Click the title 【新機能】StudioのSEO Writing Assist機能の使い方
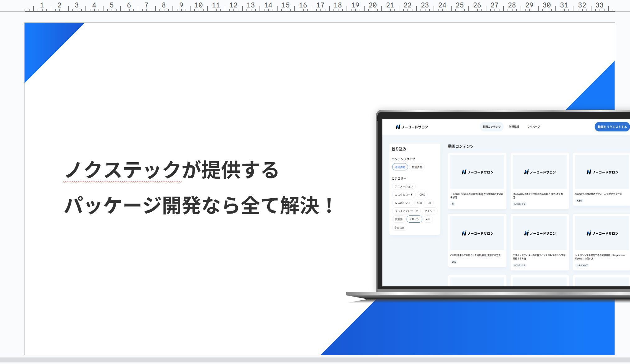630x364 pixels. (x=477, y=196)
